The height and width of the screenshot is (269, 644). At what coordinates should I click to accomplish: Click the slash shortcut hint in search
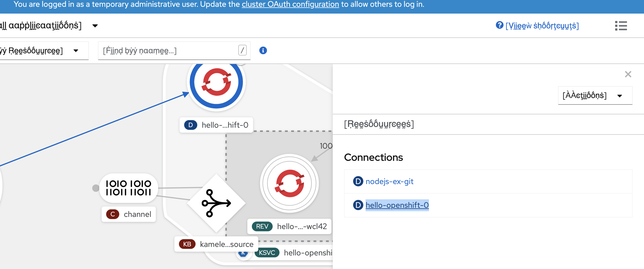[242, 50]
